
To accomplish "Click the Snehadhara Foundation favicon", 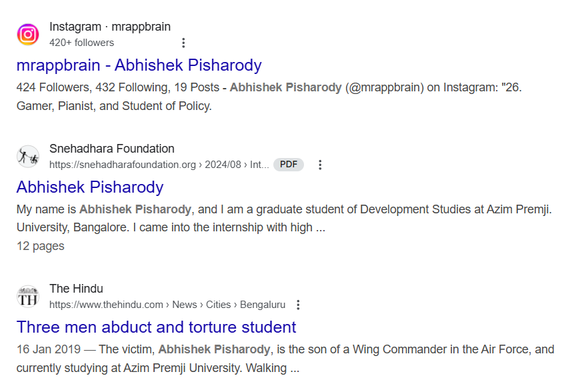I will click(x=28, y=156).
